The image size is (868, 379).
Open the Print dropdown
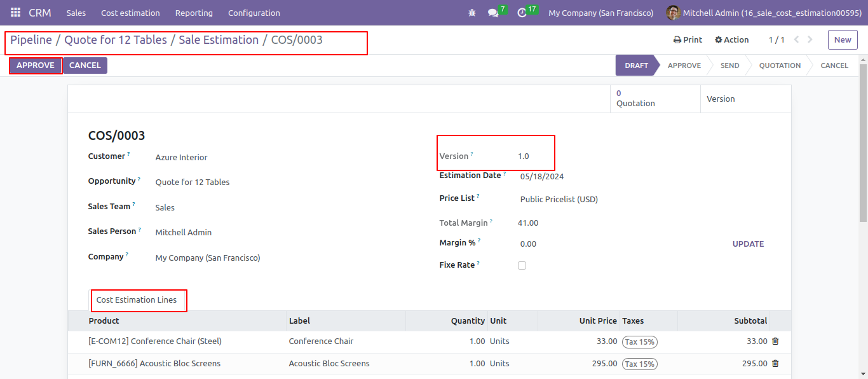click(x=688, y=39)
